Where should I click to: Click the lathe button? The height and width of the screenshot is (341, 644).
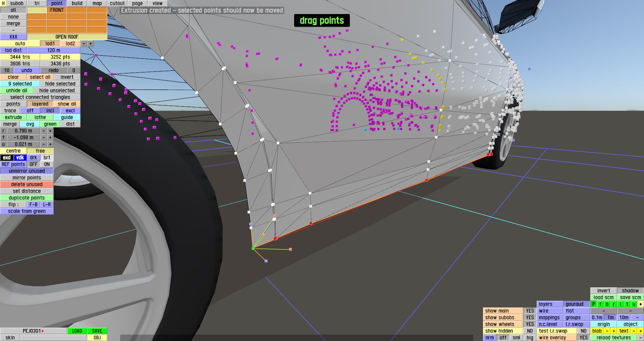[x=40, y=117]
